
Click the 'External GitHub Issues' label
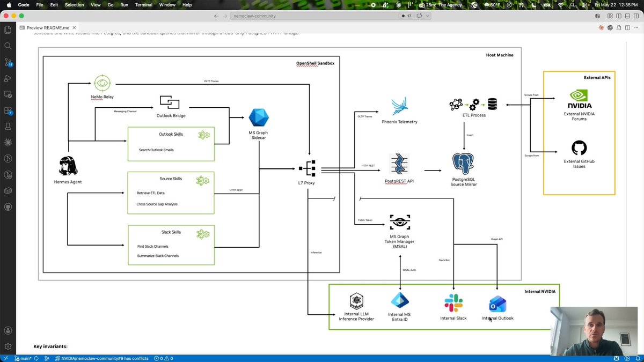[579, 164]
